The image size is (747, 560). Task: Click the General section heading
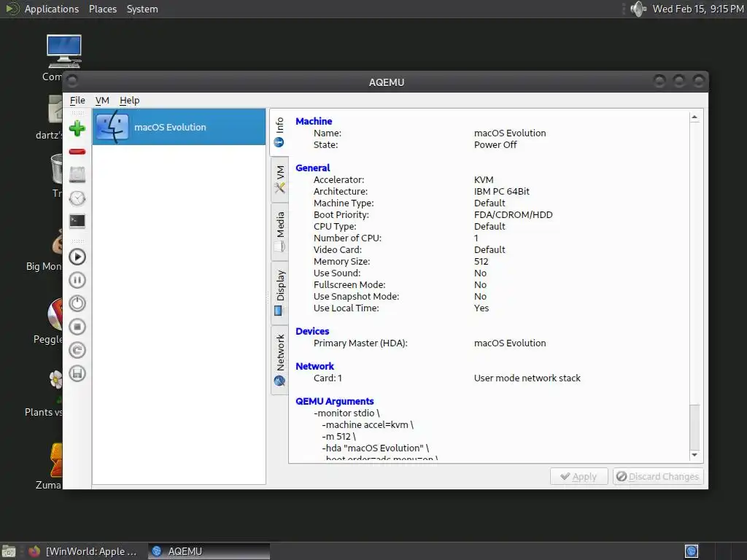pyautogui.click(x=312, y=168)
